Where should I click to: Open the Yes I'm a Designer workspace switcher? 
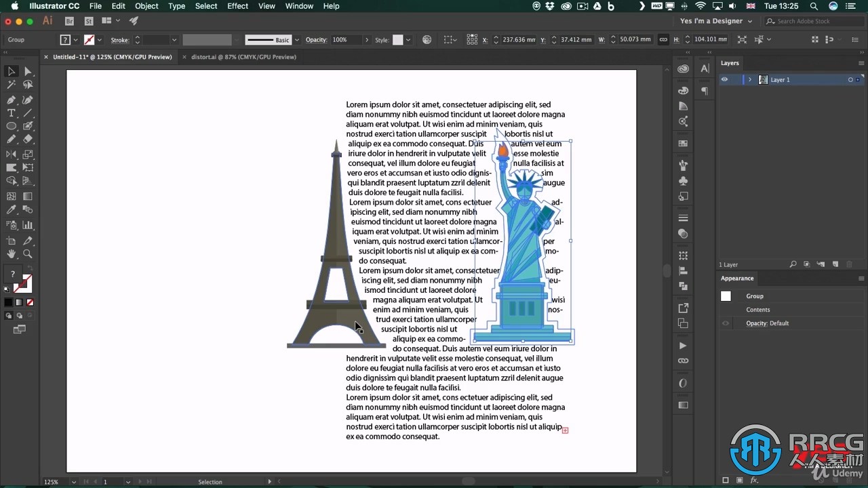pyautogui.click(x=716, y=21)
